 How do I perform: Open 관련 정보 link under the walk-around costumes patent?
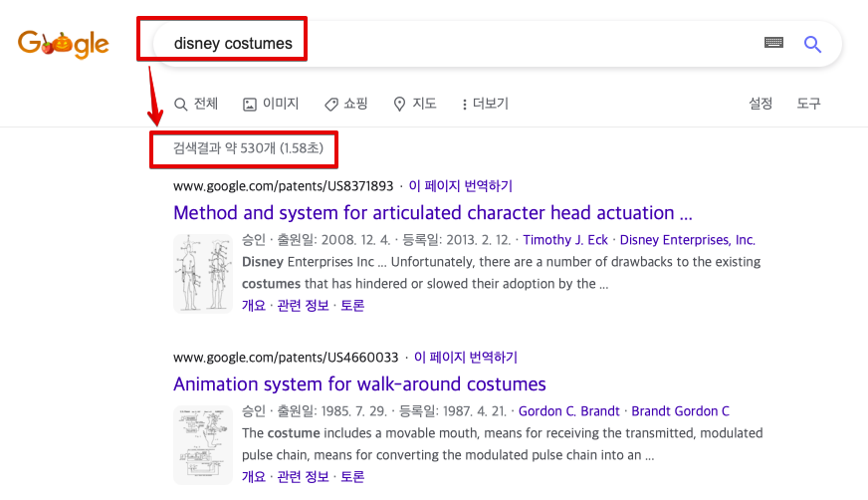[303, 477]
